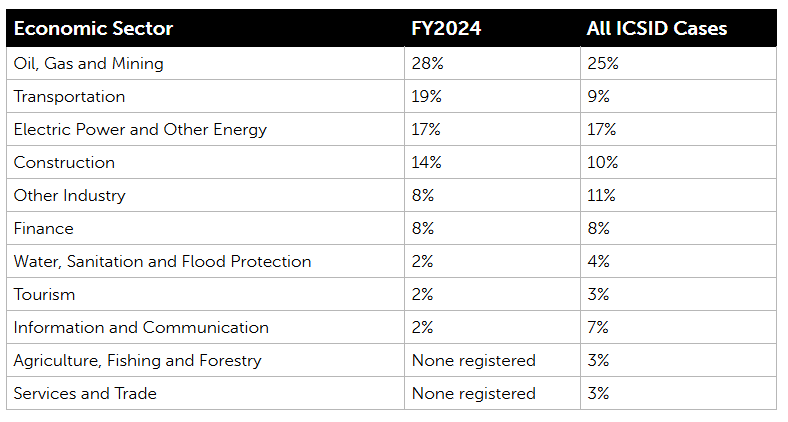The width and height of the screenshot is (788, 422).
Task: Select the Tourism row label
Action: tap(44, 295)
